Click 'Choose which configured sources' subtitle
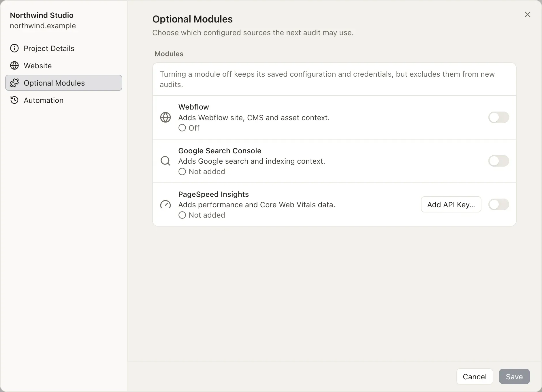This screenshot has height=392, width=542. (x=253, y=33)
